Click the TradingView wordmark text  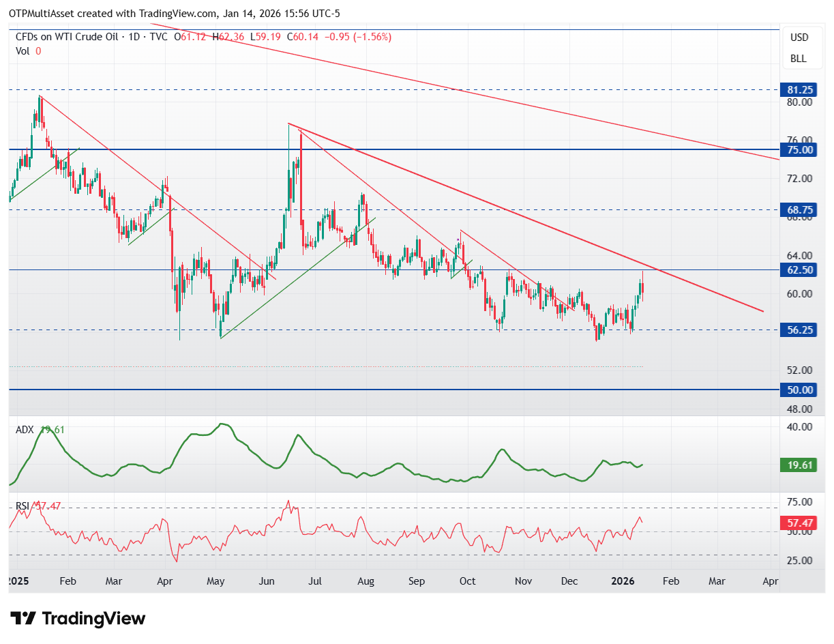[93, 619]
